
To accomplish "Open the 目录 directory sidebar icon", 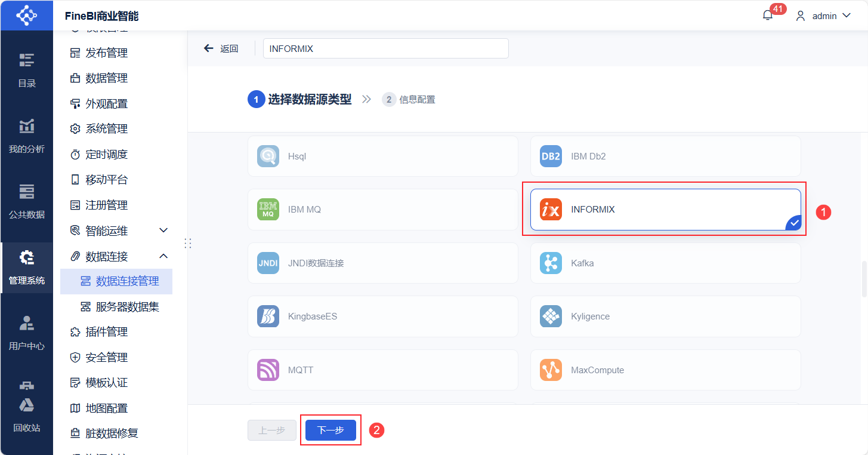I will (26, 60).
